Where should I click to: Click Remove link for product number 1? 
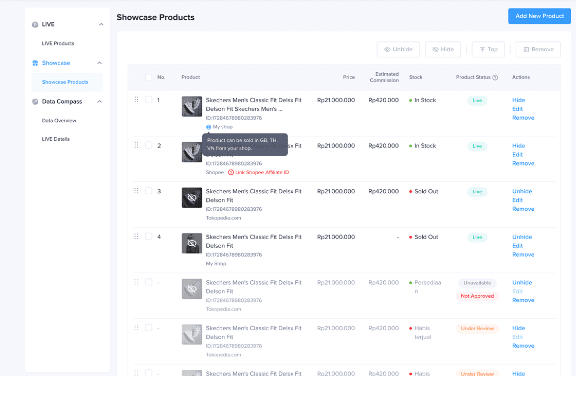pos(523,118)
